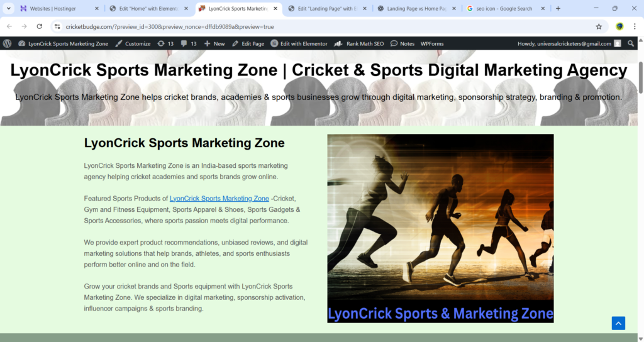
Task: Click the browser forward arrow
Action: pyautogui.click(x=25, y=26)
